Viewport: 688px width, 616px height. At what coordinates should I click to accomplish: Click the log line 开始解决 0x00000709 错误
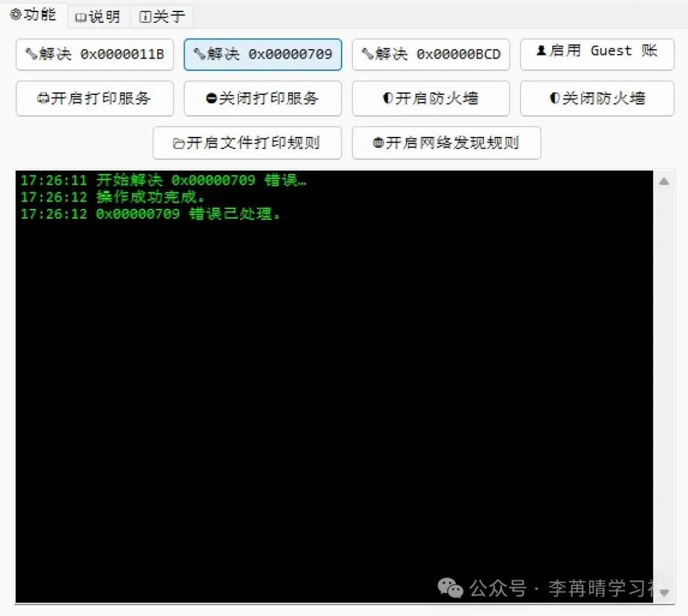(x=164, y=180)
